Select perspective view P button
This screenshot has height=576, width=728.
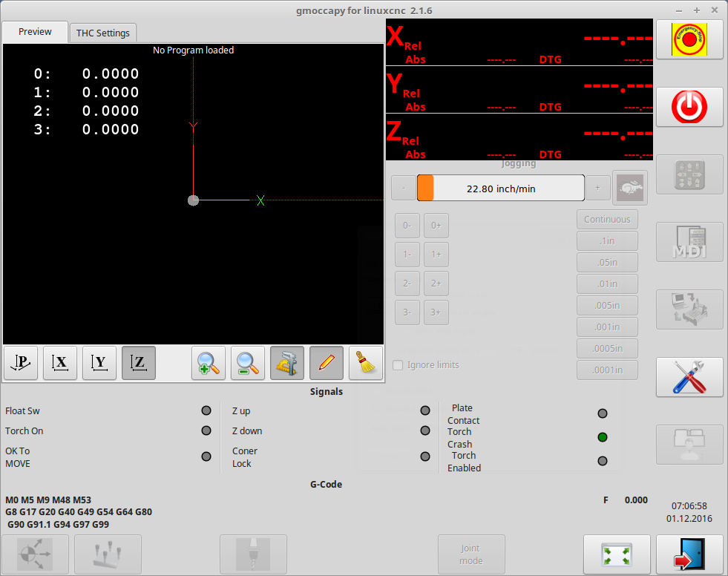21,363
